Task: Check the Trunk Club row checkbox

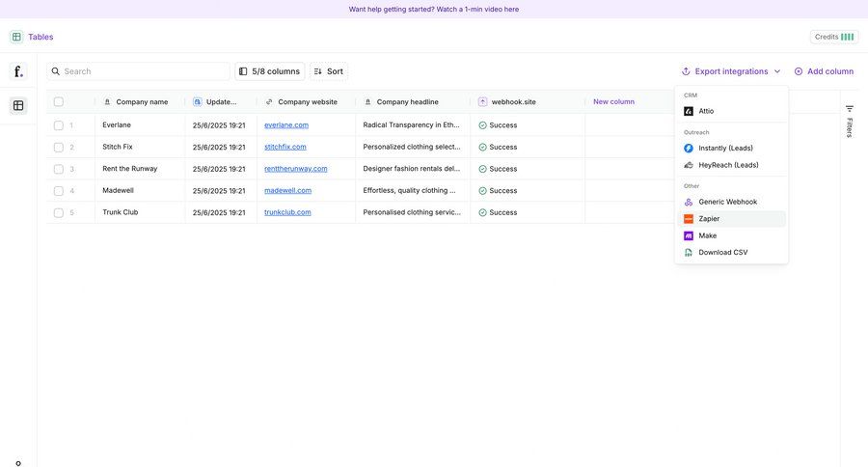Action: pos(59,212)
